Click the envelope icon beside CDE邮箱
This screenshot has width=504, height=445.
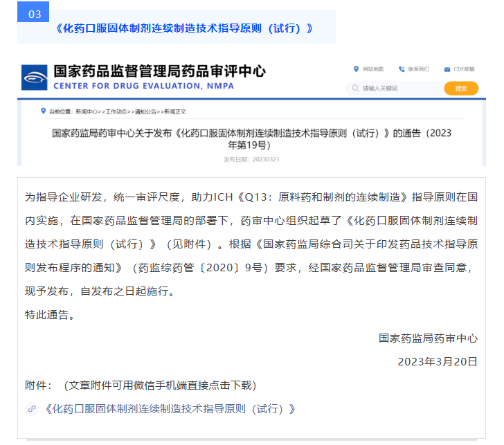(x=447, y=69)
